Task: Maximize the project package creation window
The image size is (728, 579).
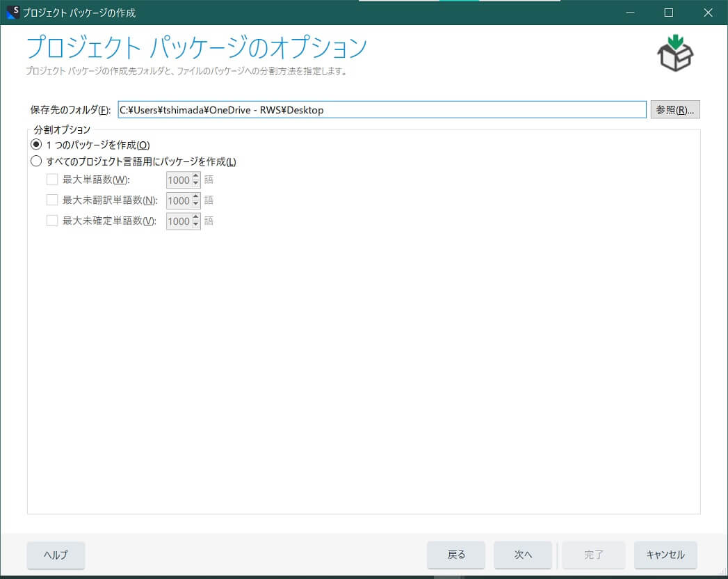Action: pyautogui.click(x=668, y=13)
